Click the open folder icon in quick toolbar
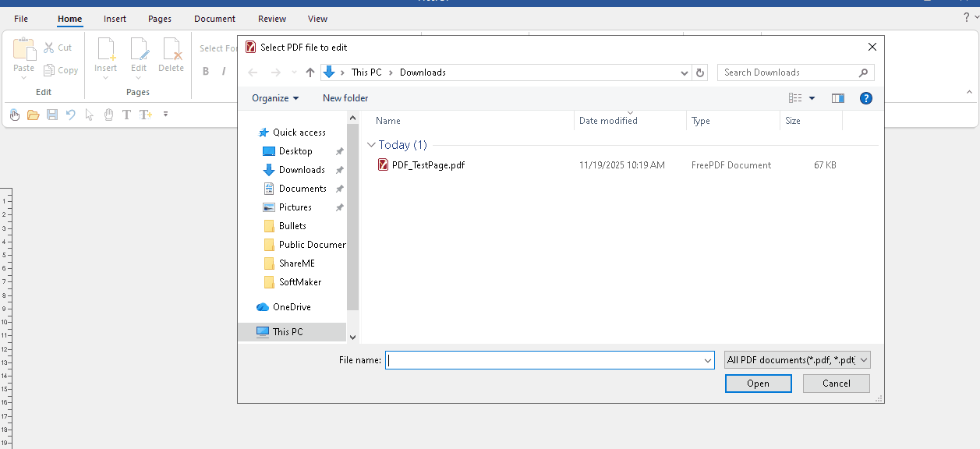Screen dimensions: 980x449 click(x=33, y=115)
